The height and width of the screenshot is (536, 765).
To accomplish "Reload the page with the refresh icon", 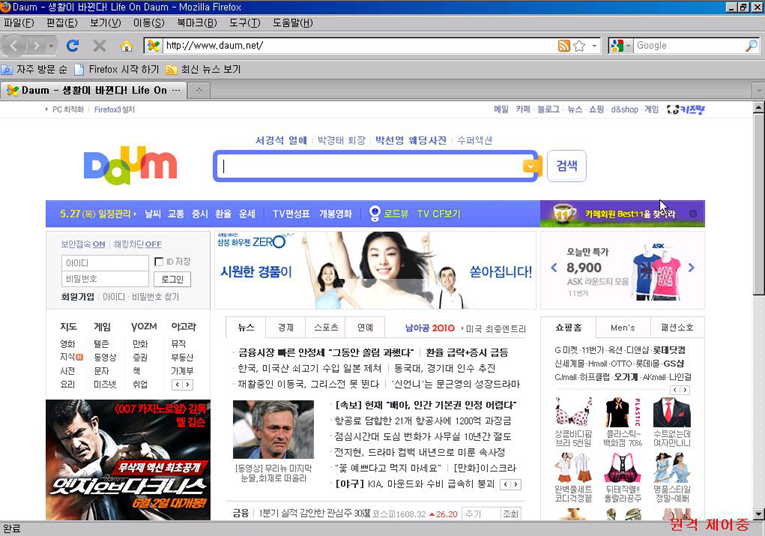I will (73, 46).
